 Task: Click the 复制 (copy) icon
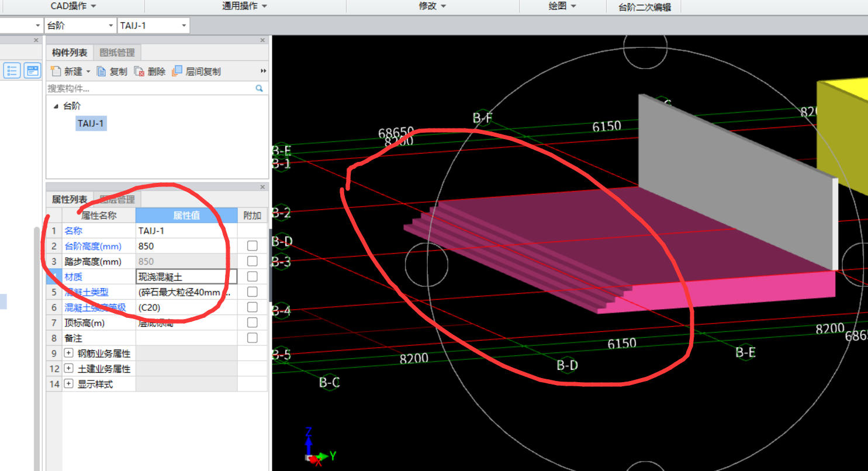[x=101, y=71]
